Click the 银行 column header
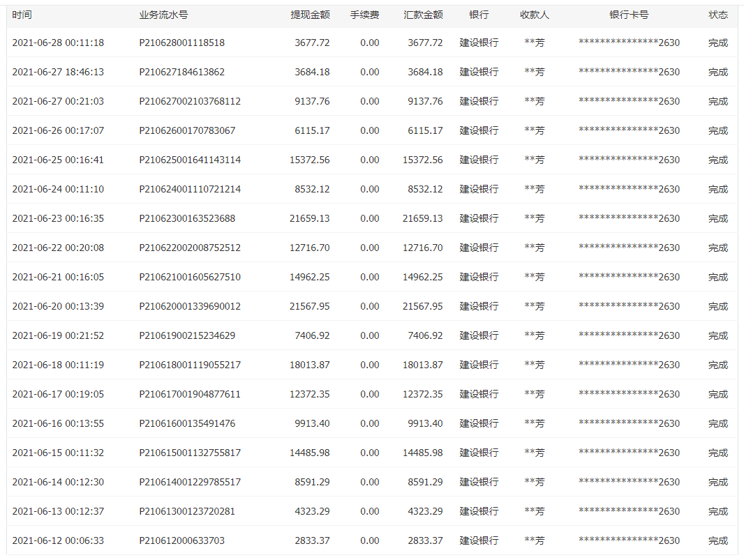 [x=479, y=15]
